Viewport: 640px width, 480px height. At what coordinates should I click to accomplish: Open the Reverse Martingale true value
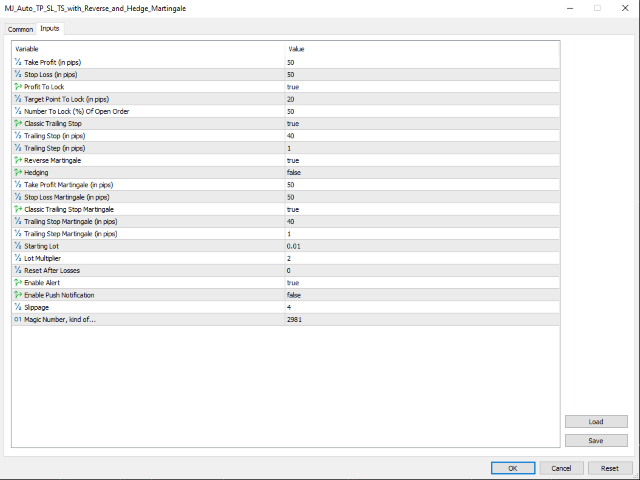click(293, 160)
